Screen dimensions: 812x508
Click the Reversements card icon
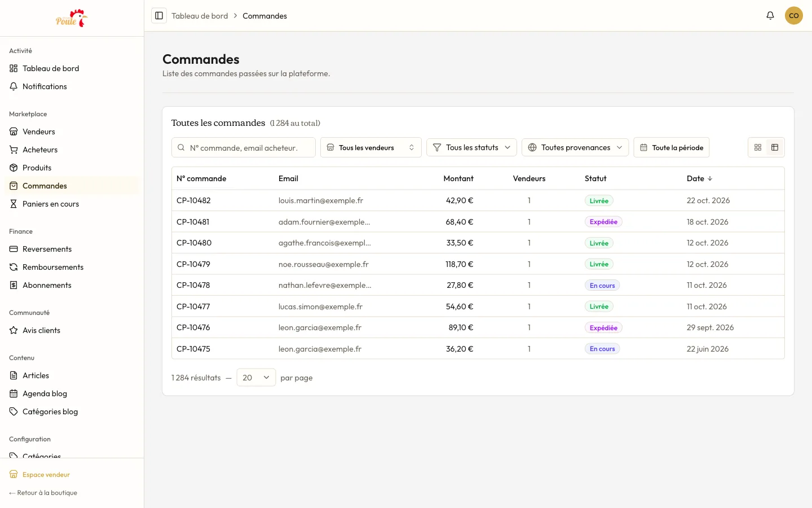point(14,249)
